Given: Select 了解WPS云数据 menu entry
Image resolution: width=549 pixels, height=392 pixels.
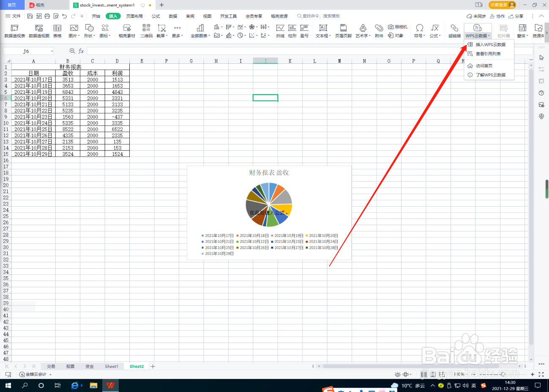Looking at the screenshot, I should click(489, 75).
